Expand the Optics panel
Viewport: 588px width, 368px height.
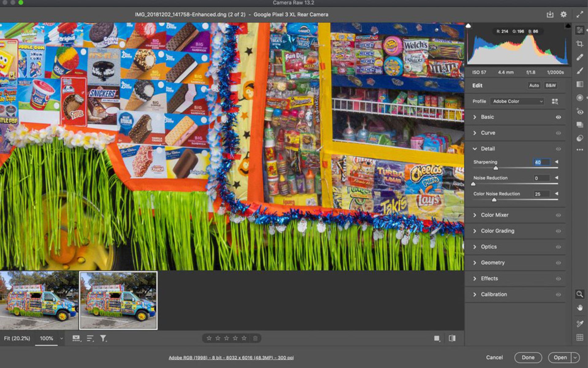[x=488, y=247]
